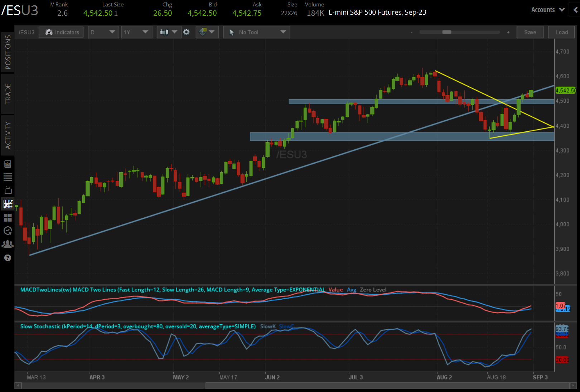Click the /ESU3 symbol in chart toolbar
The width and height of the screenshot is (580, 392).
26,32
